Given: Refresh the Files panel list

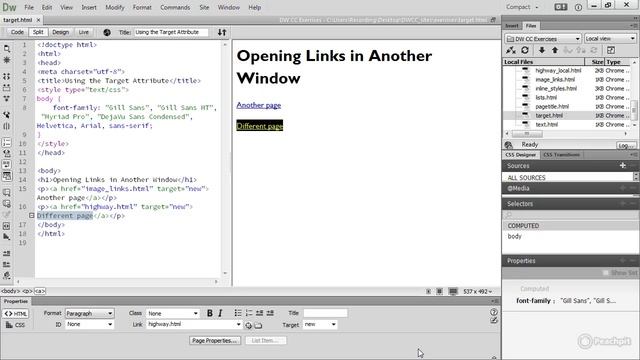Looking at the screenshot, I should [525, 50].
